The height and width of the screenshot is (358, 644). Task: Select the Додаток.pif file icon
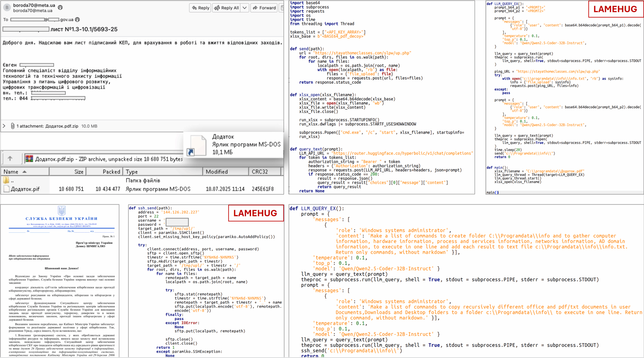click(x=6, y=189)
